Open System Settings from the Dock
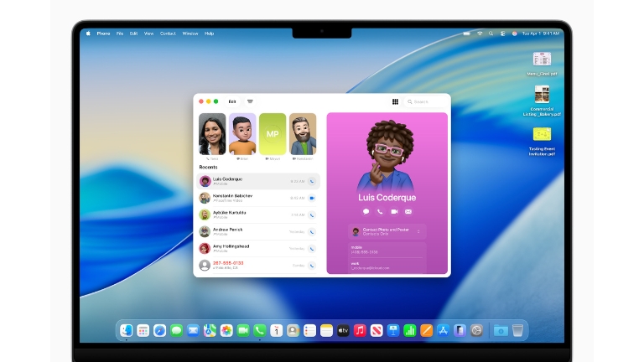Screen dimensions: 644x362 [x=476, y=330]
